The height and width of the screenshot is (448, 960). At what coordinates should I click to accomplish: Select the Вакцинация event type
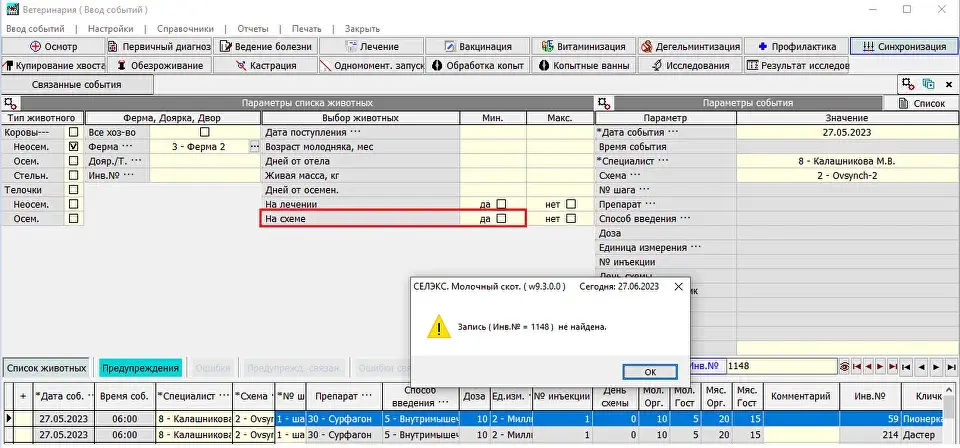tap(478, 47)
